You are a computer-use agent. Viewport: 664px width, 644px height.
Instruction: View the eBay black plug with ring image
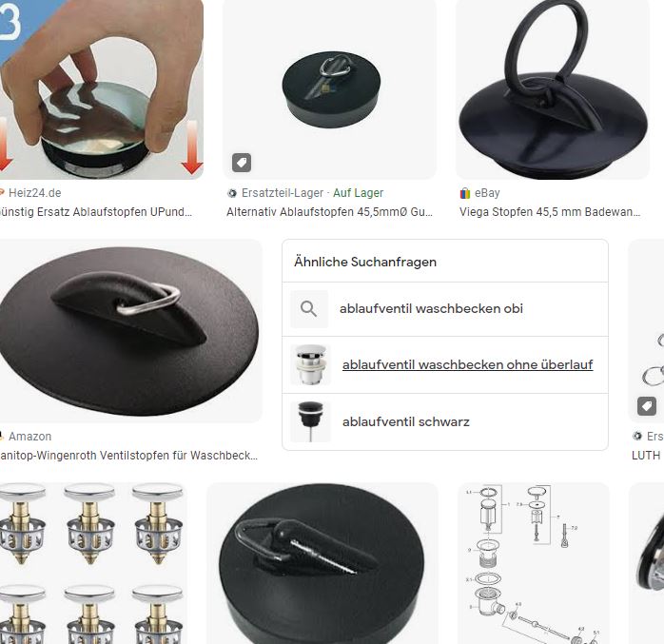[553, 89]
